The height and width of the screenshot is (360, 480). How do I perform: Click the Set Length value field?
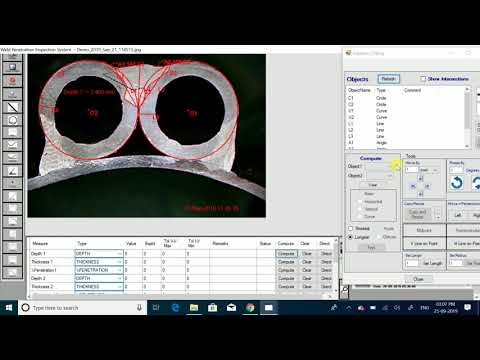point(412,263)
